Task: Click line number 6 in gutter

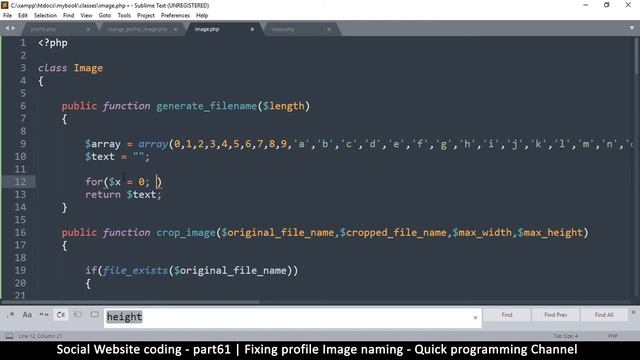Action: pos(23,106)
